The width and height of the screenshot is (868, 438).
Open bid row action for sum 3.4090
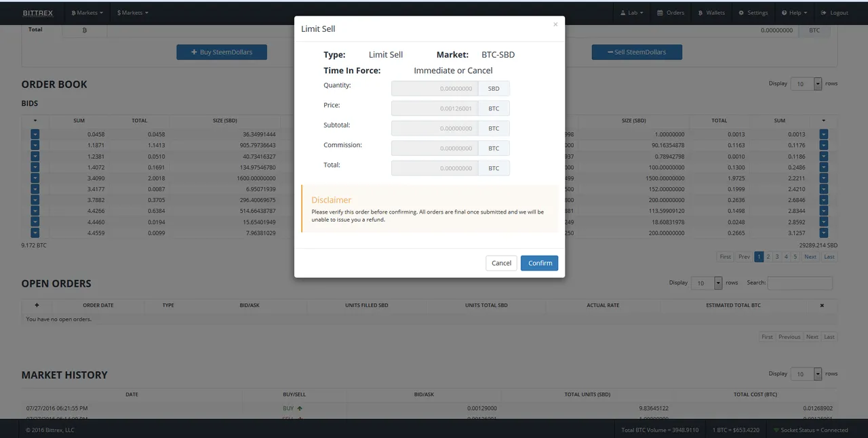point(35,178)
